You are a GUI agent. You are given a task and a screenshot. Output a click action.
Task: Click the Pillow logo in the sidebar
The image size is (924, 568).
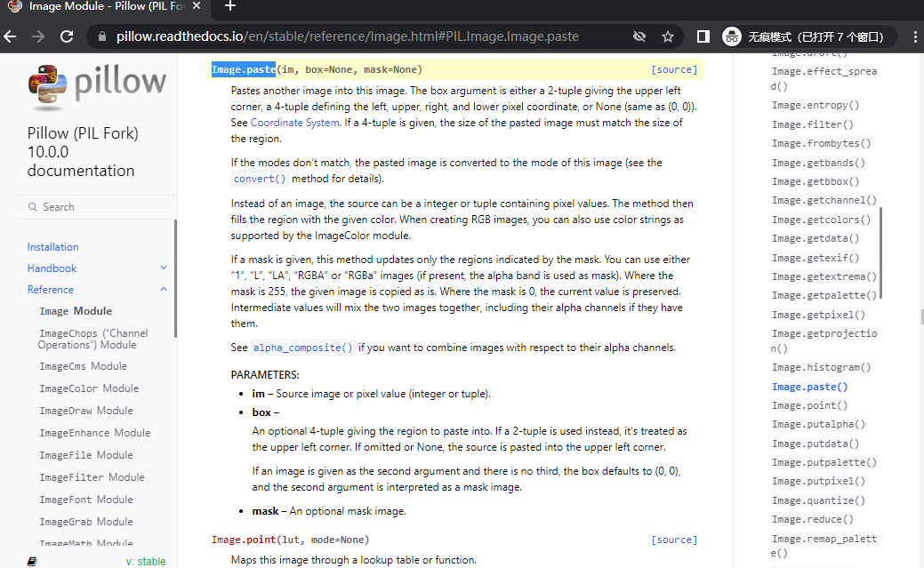pyautogui.click(x=97, y=86)
